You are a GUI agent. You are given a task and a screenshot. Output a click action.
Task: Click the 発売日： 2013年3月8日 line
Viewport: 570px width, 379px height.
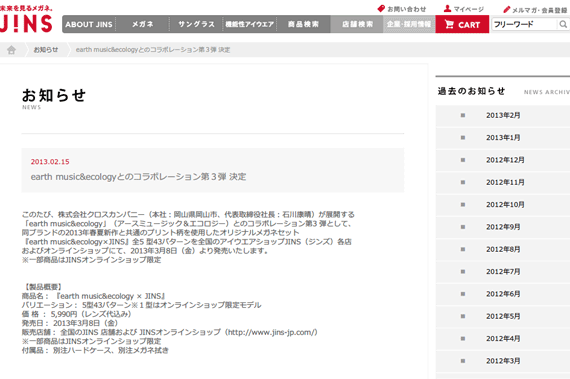pos(70,323)
